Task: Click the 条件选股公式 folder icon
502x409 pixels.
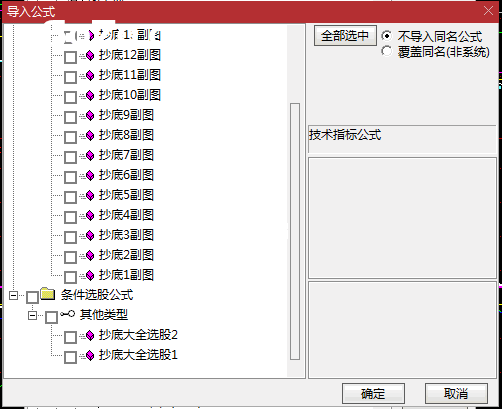Action: tap(48, 294)
